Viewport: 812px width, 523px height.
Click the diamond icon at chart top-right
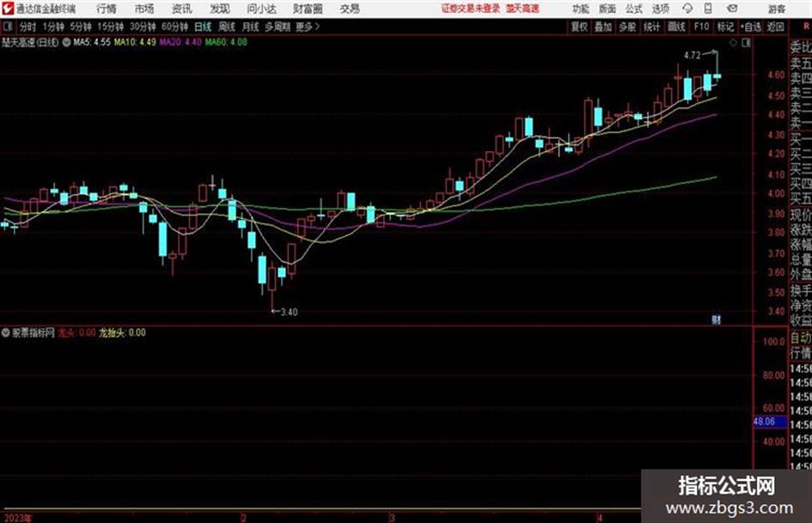pyautogui.click(x=733, y=43)
